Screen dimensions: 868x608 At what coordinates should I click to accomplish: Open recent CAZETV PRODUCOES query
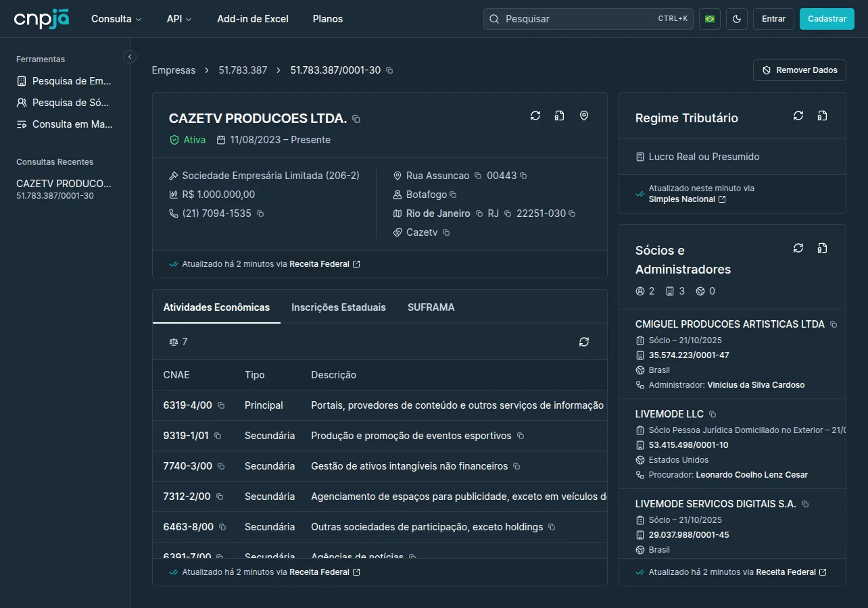[65, 189]
